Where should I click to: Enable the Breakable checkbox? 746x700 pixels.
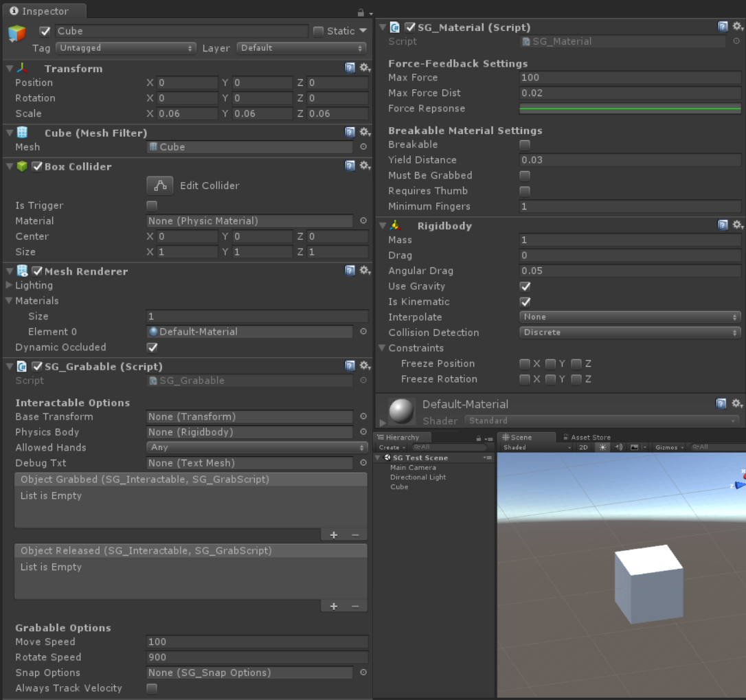[x=525, y=145]
